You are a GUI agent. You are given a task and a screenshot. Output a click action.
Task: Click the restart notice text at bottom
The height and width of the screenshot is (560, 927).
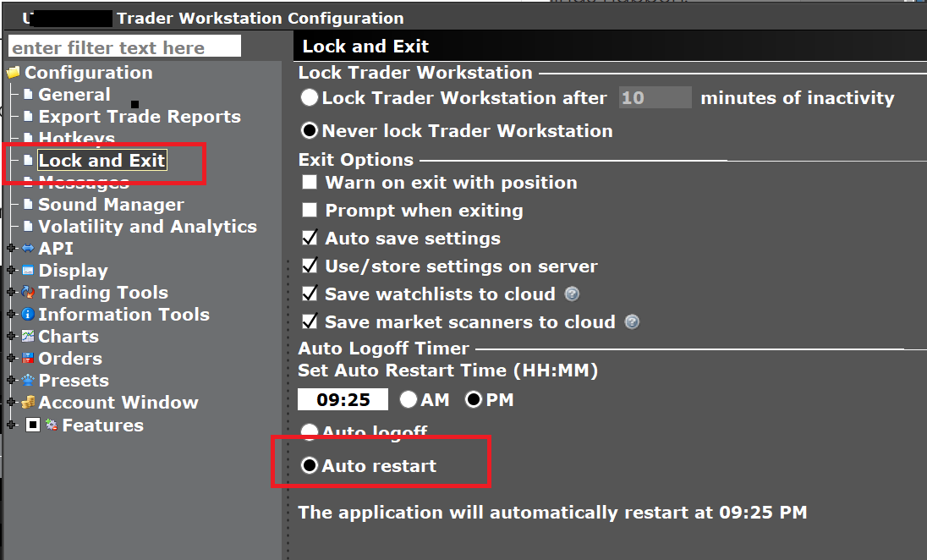[x=552, y=512]
